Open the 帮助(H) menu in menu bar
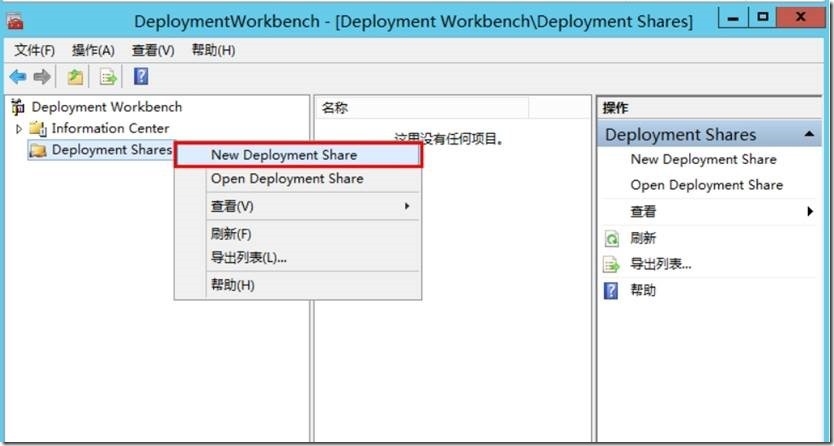 click(213, 51)
